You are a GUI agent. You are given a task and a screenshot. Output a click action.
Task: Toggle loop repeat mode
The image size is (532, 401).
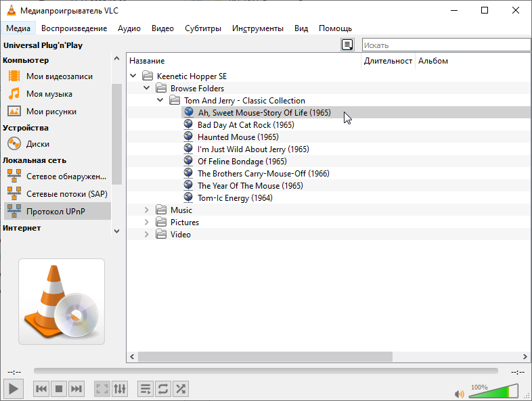coord(163,388)
